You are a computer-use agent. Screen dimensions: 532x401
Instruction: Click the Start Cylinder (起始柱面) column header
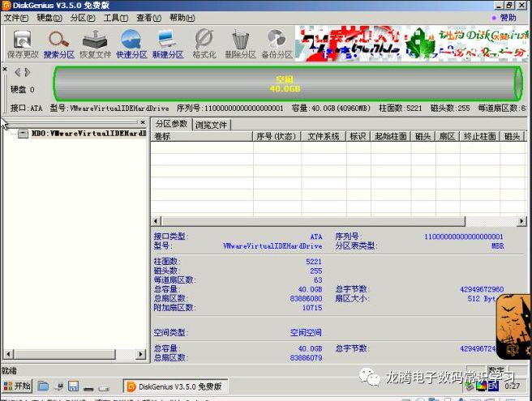click(x=391, y=136)
